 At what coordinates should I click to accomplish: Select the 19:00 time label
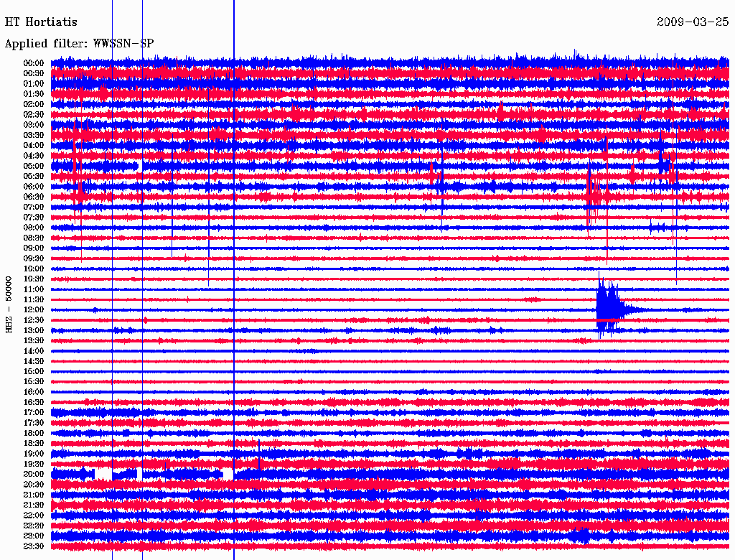point(34,454)
